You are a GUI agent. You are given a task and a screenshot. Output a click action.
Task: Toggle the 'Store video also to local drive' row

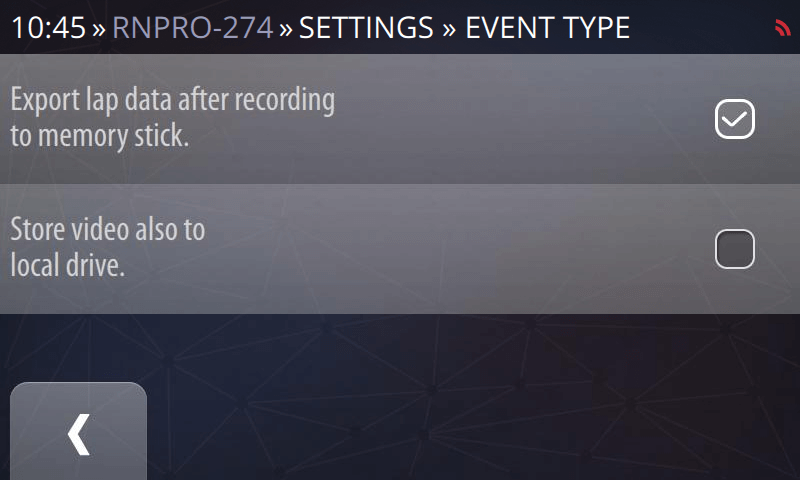[400, 249]
